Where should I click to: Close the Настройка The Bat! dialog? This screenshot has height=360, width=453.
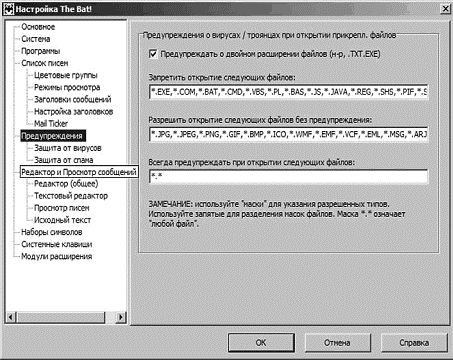[445, 9]
